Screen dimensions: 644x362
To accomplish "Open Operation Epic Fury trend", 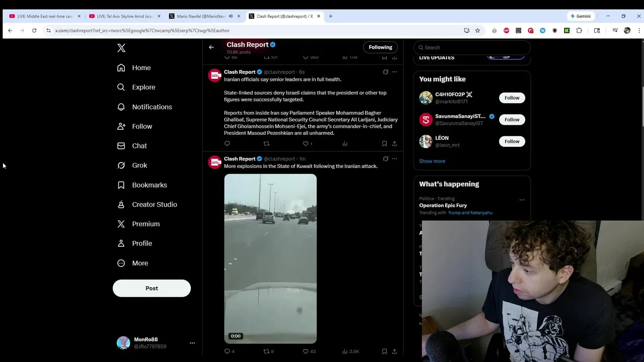I will pos(443,205).
